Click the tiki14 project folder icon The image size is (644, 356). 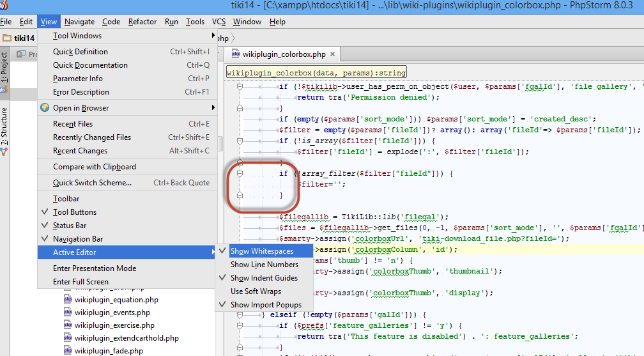(x=7, y=38)
